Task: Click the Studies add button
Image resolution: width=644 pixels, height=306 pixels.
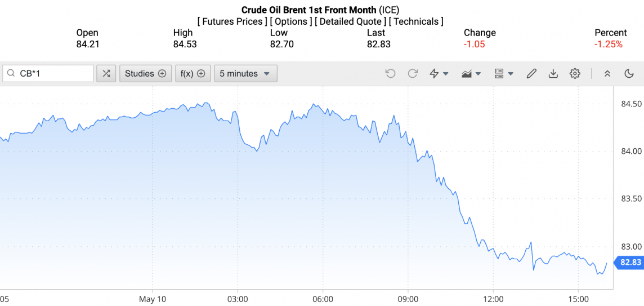Action: click(145, 73)
